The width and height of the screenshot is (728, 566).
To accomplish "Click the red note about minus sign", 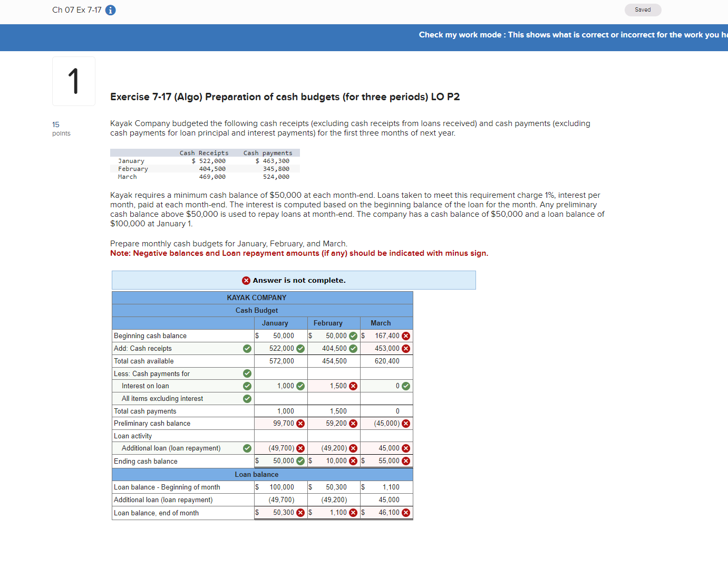I will (x=299, y=253).
